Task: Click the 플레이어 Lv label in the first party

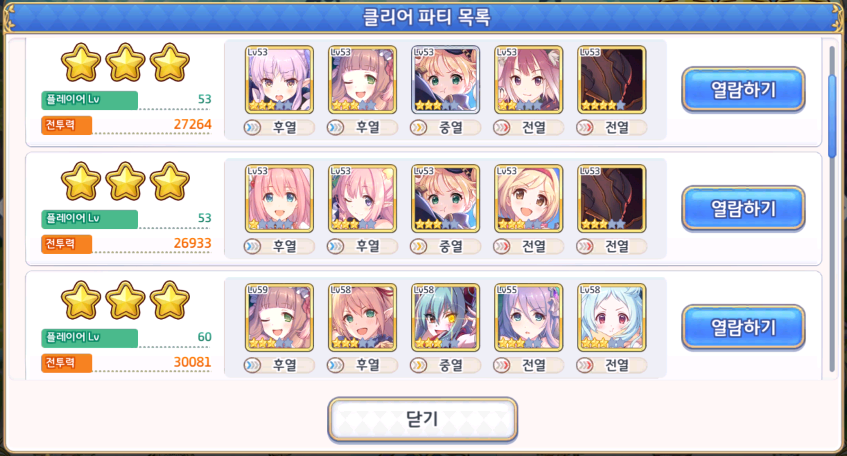Action: click(x=90, y=99)
